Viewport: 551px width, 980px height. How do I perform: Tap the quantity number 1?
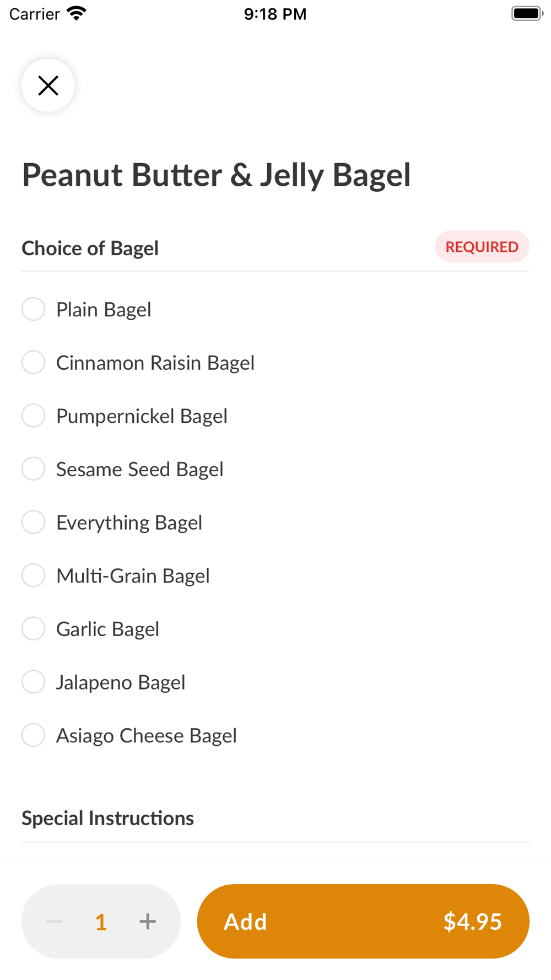point(101,922)
